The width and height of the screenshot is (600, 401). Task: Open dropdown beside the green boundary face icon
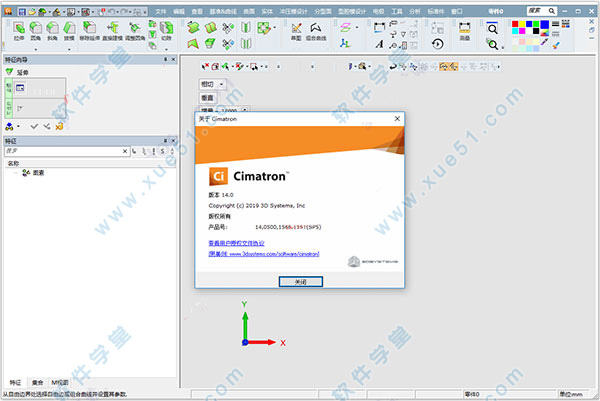coord(275,28)
